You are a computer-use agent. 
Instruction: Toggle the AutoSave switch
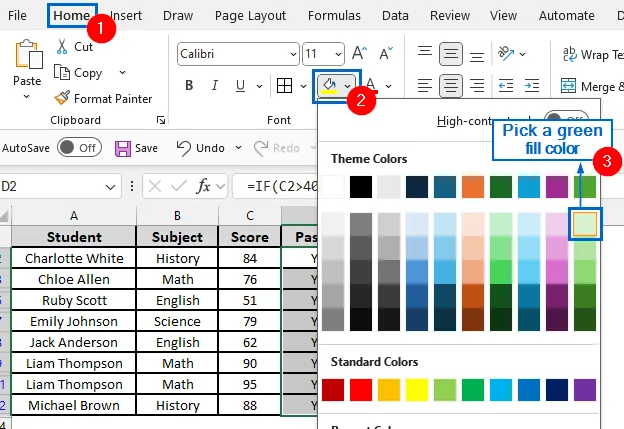pyautogui.click(x=79, y=148)
